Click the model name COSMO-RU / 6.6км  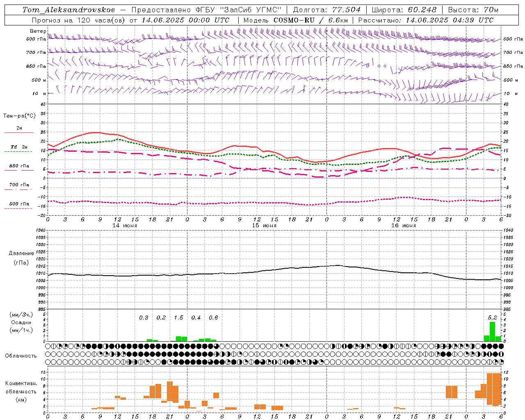pos(310,20)
